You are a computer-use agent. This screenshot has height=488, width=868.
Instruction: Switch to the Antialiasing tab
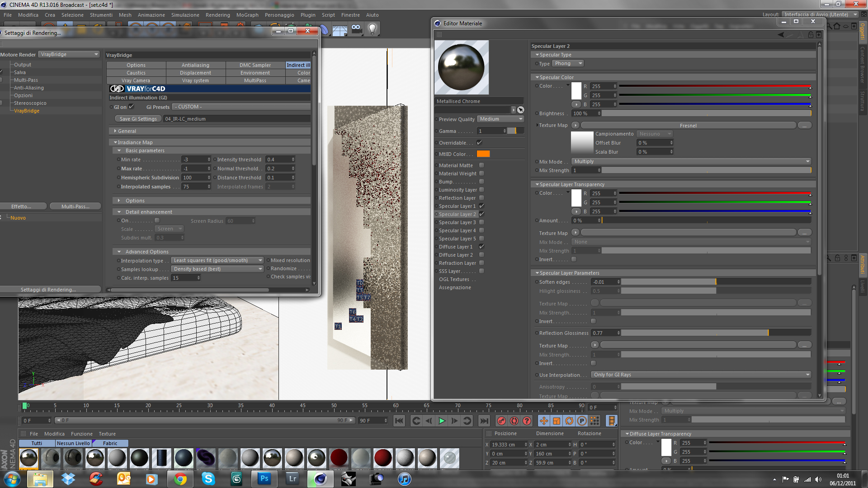coord(195,65)
